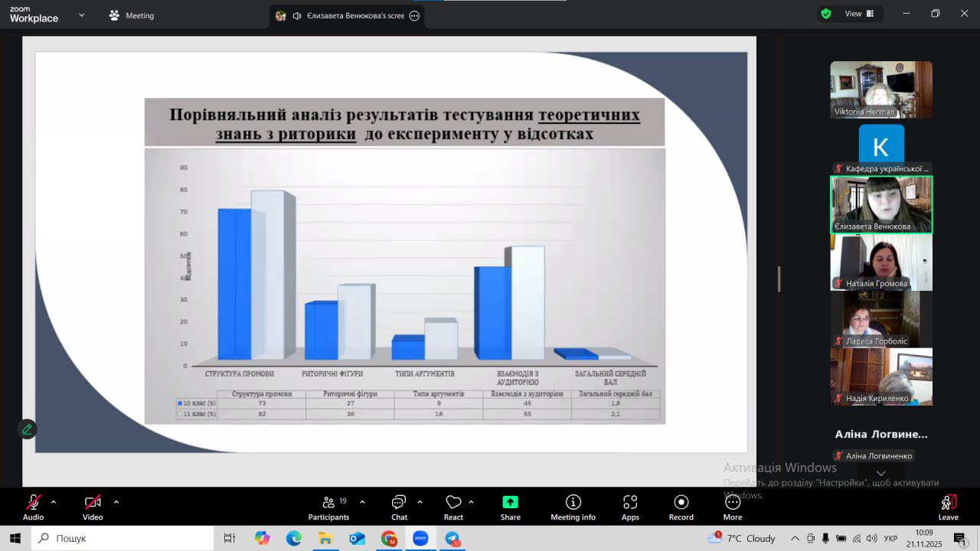The image size is (980, 551).
Task: Open the Zoom Workplace dropdown arrow
Action: pyautogui.click(x=82, y=15)
